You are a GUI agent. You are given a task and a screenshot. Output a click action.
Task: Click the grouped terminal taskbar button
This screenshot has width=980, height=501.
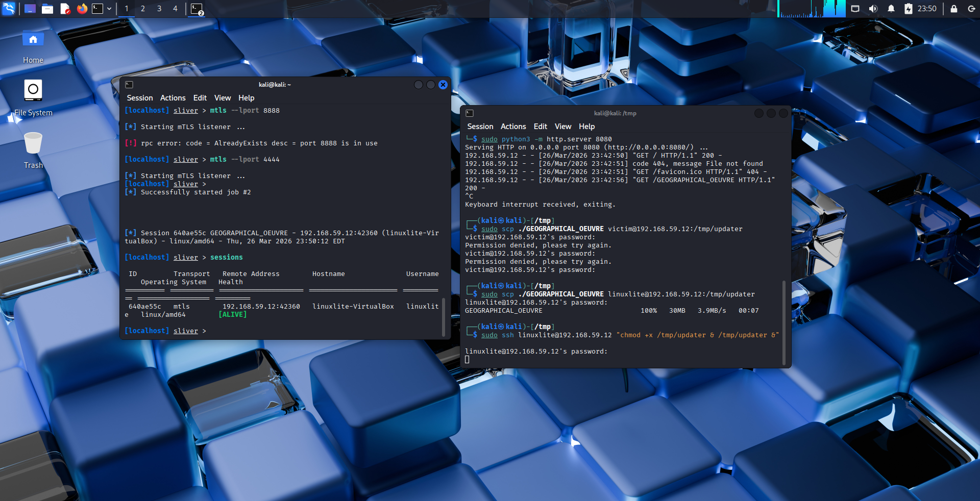tap(197, 9)
